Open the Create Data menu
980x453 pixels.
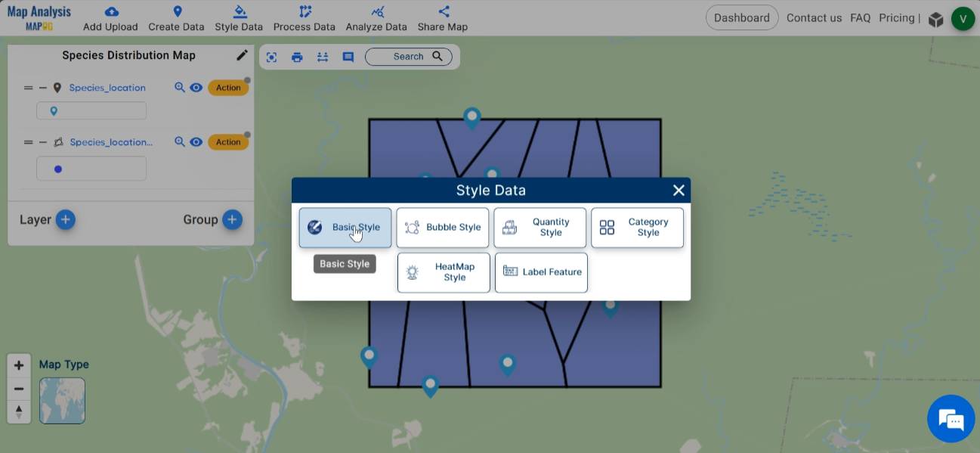pyautogui.click(x=176, y=19)
